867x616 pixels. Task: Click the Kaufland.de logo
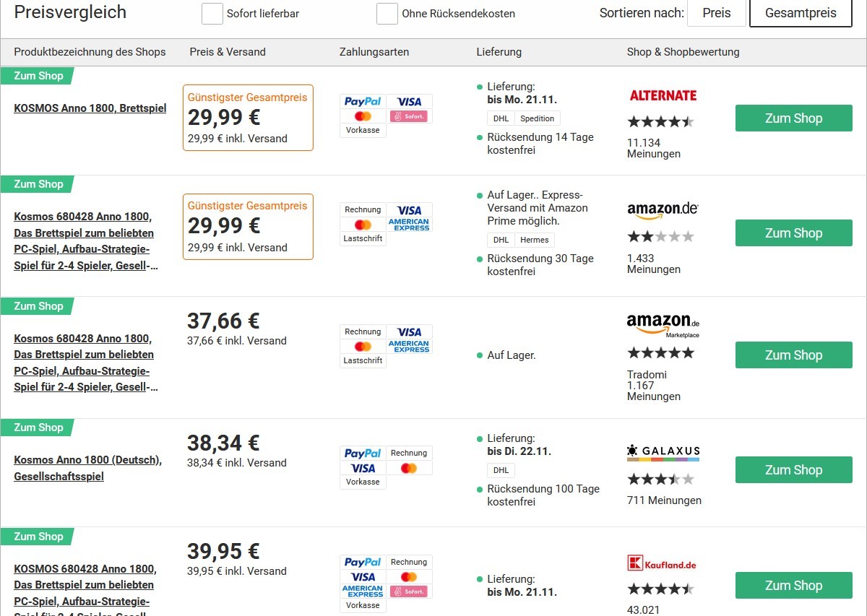pos(662,564)
